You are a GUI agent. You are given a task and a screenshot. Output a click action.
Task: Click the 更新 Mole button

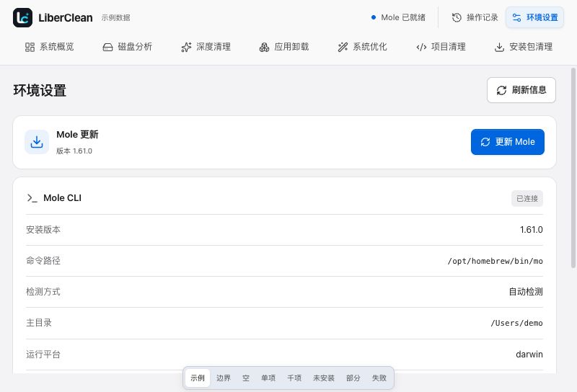[x=508, y=142]
